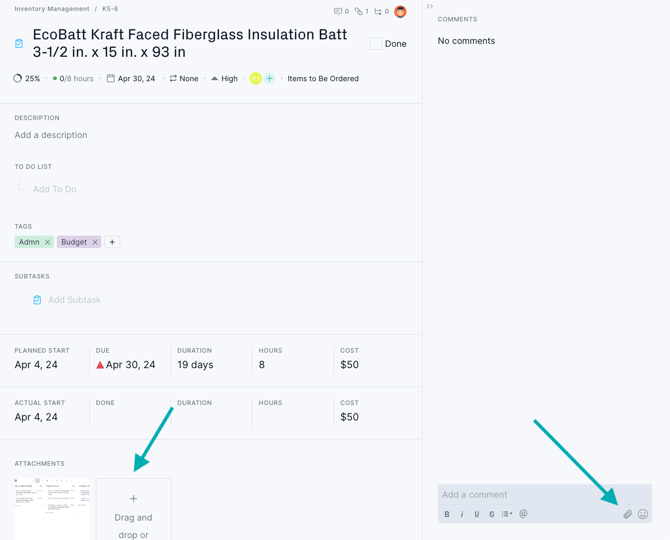Change the High priority setting
This screenshot has width=670, height=540.
[x=224, y=79]
